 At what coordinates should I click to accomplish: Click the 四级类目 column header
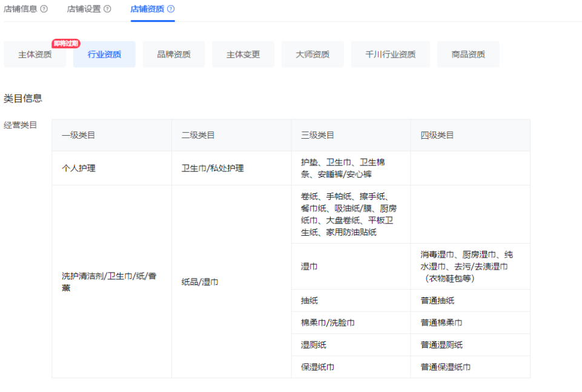(x=437, y=135)
